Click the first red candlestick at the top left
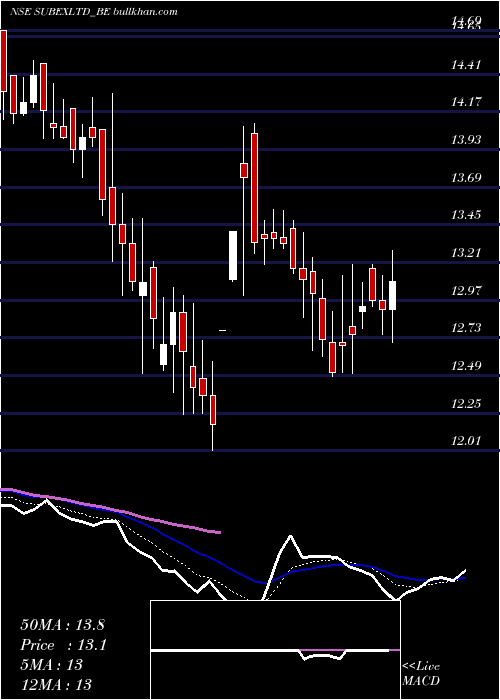 pos(3,61)
